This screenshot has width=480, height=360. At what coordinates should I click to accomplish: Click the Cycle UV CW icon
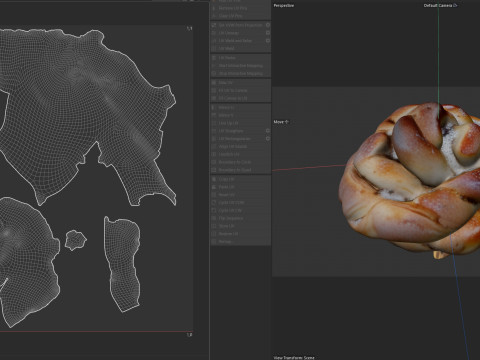pyautogui.click(x=214, y=210)
